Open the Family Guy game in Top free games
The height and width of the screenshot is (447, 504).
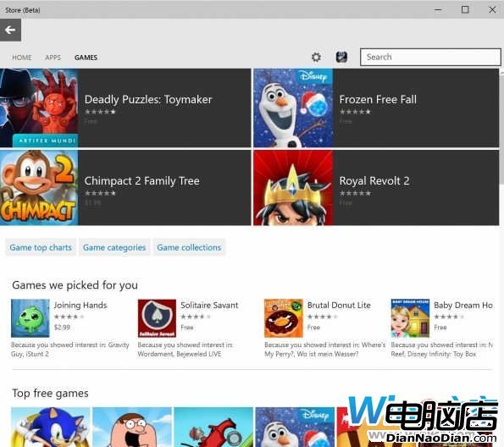click(x=132, y=427)
